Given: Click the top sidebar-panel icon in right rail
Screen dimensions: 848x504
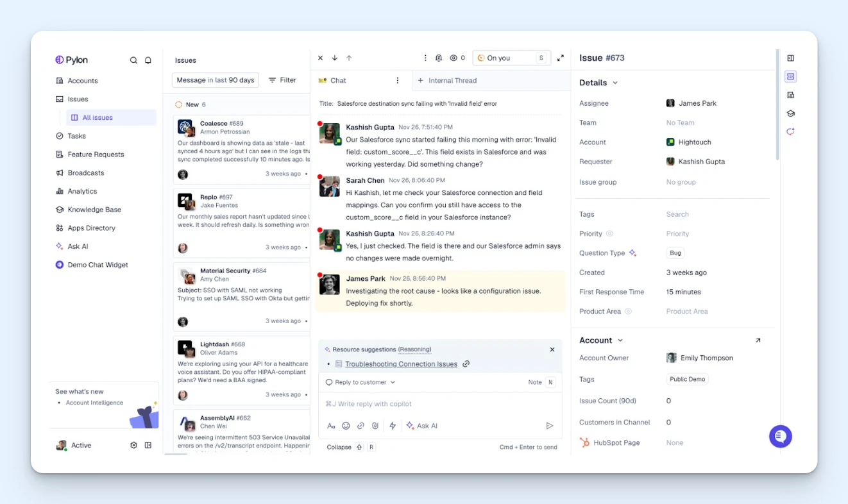Looking at the screenshot, I should (x=791, y=58).
